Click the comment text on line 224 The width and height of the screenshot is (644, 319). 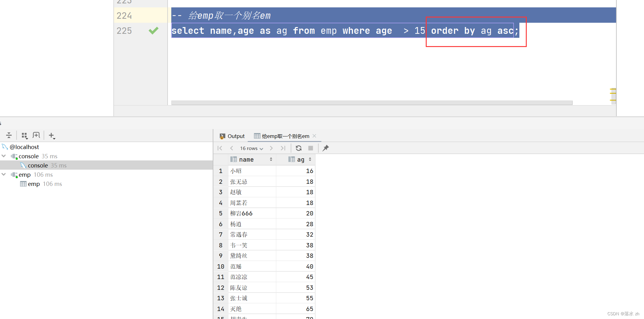(x=221, y=15)
